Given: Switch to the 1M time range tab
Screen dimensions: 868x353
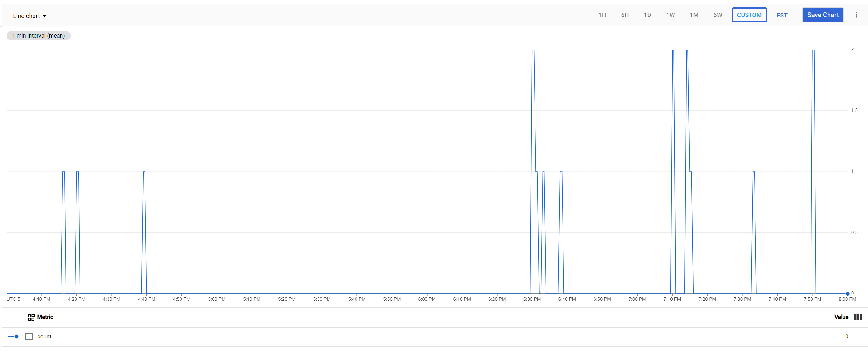Looking at the screenshot, I should coord(694,15).
